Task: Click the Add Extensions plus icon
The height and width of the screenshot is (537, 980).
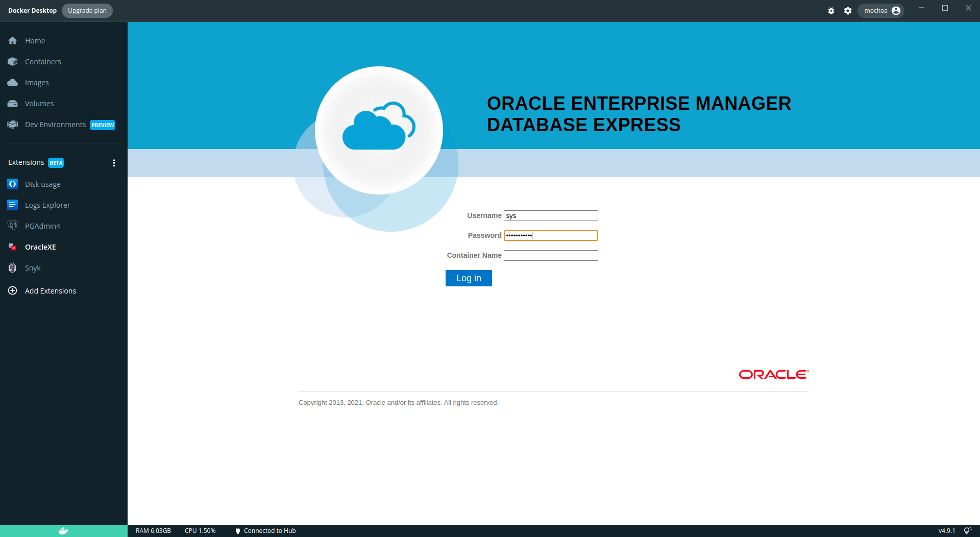Action: coord(13,290)
